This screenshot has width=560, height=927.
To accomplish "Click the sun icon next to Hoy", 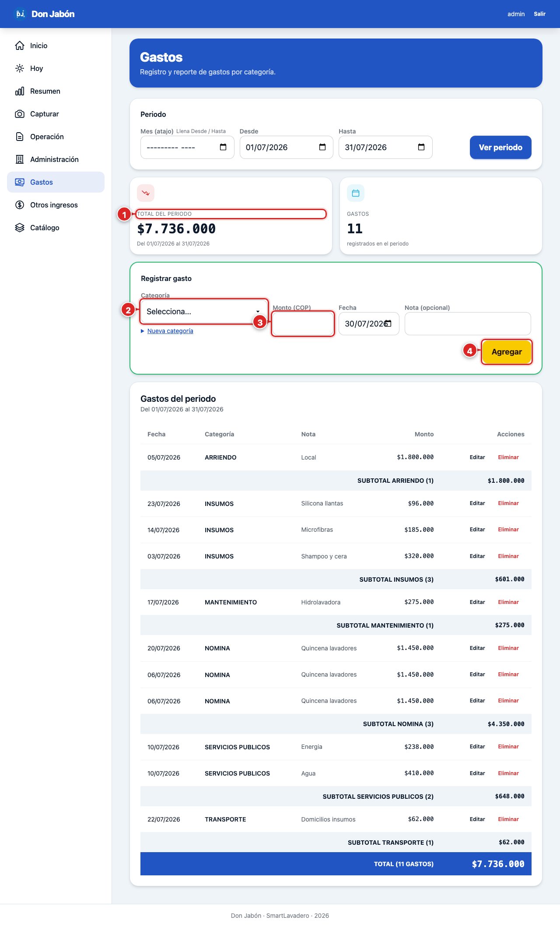I will (x=20, y=68).
